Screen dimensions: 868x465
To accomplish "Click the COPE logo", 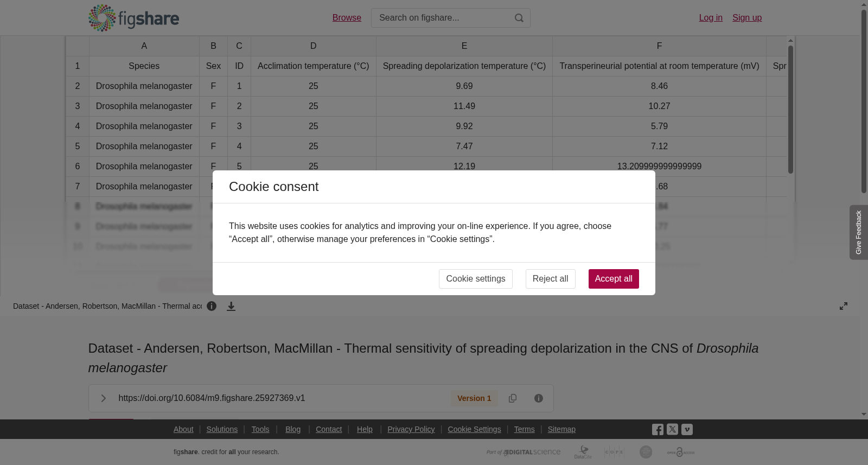I will click(x=615, y=452).
